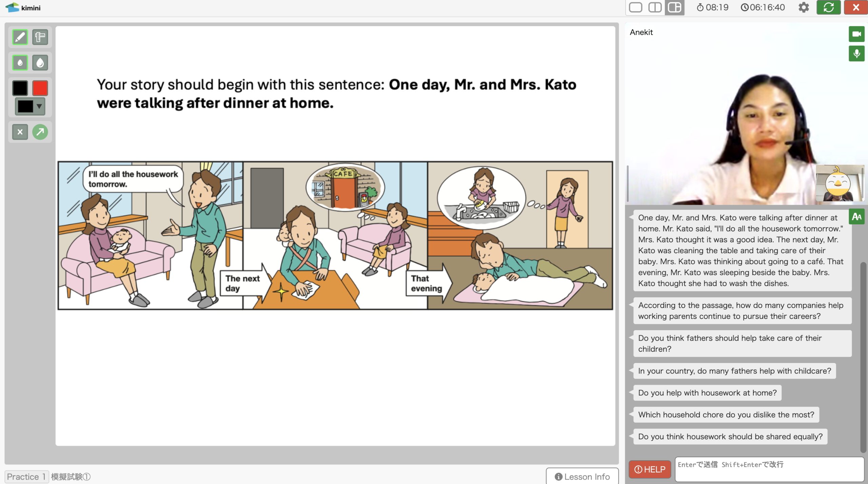Click the clock time 06:16:40
Image resolution: width=868 pixels, height=484 pixels.
[763, 7]
